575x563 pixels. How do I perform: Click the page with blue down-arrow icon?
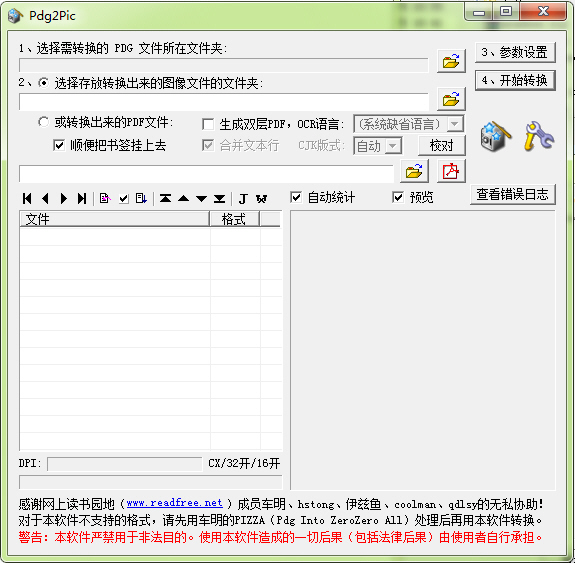141,198
